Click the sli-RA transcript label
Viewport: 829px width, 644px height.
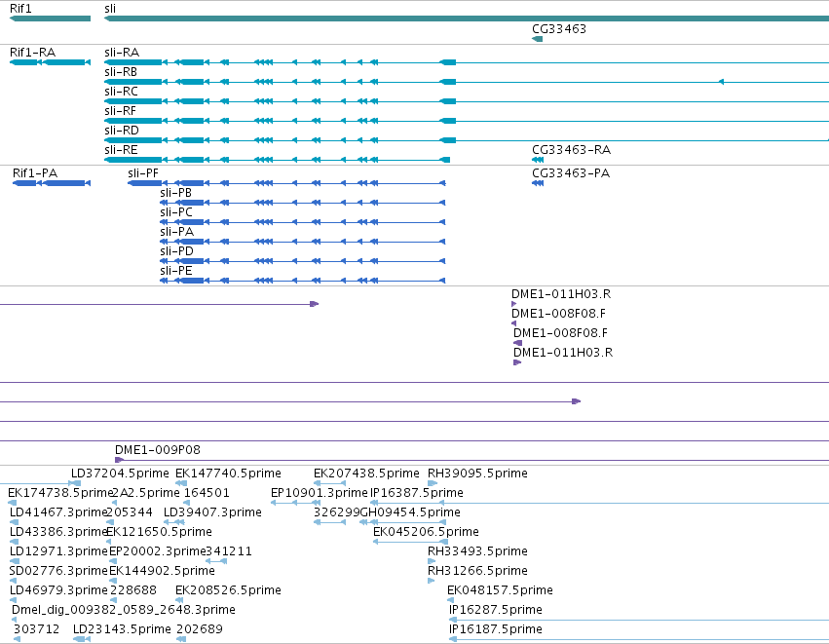(122, 53)
